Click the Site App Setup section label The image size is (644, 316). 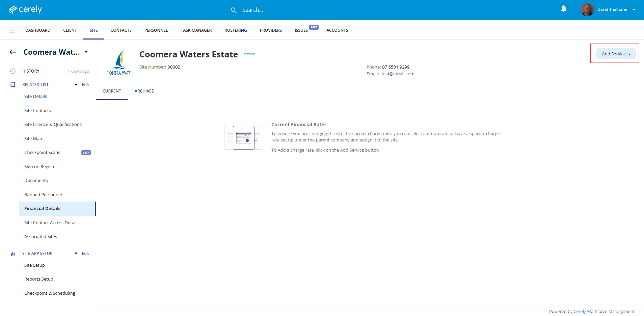[x=37, y=254]
